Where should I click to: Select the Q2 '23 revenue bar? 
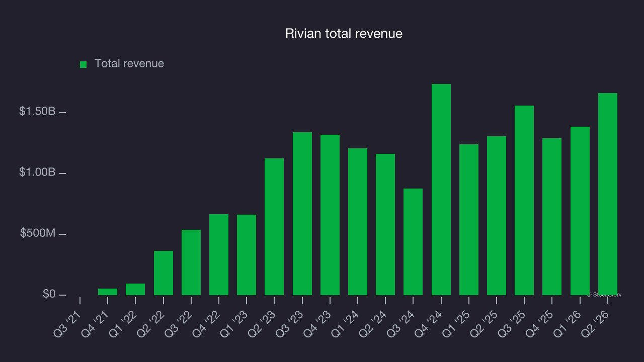274,227
